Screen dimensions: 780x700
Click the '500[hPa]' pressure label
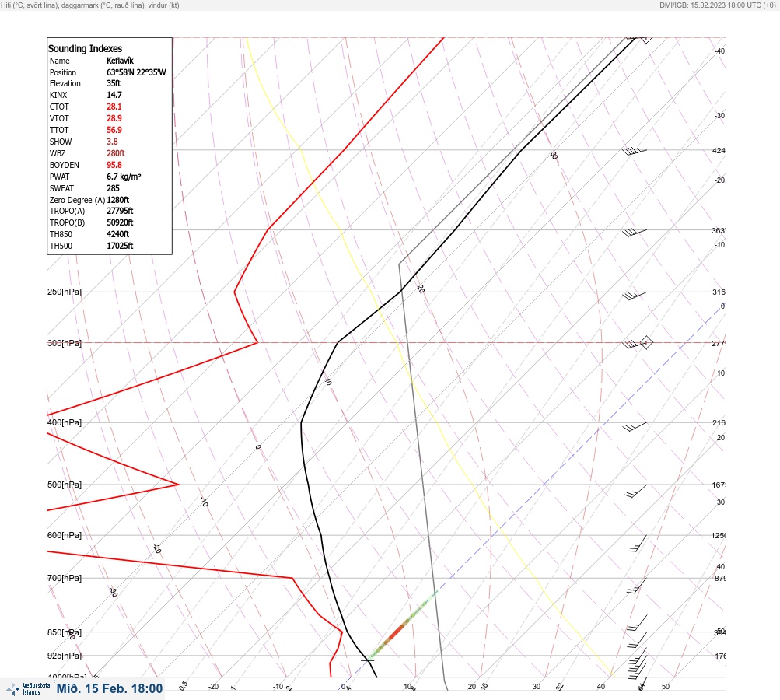[x=65, y=485]
